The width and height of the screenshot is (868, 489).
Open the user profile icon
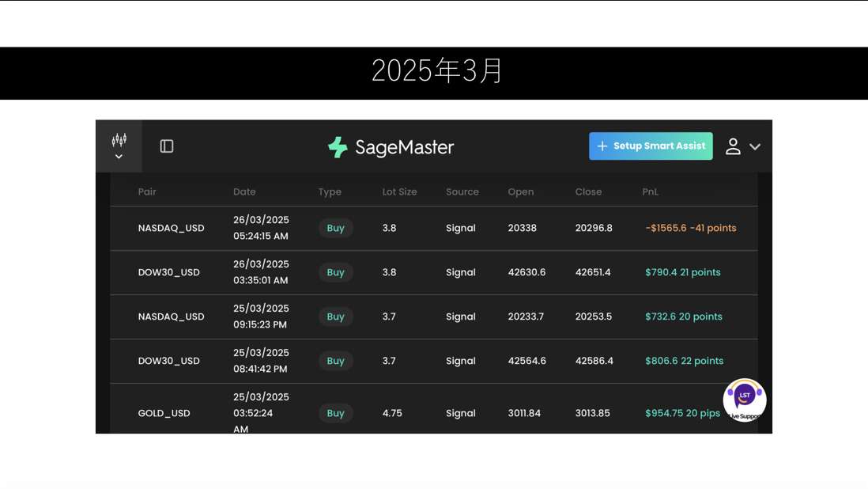733,146
